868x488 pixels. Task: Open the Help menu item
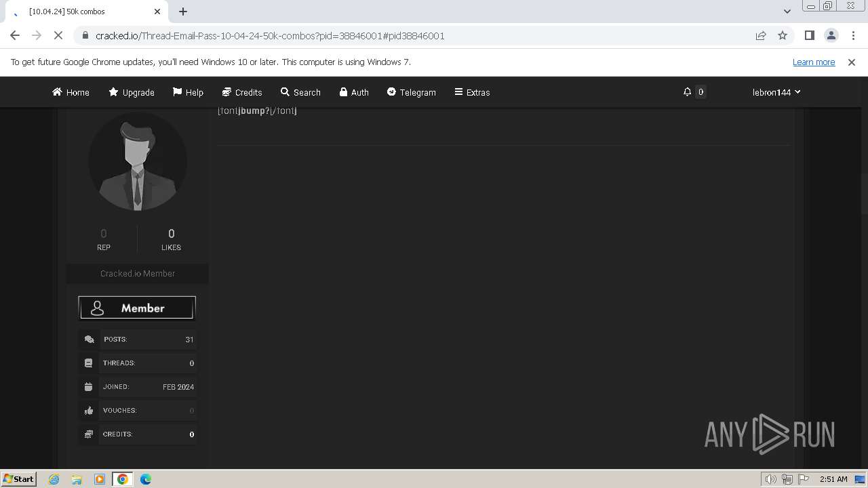[x=188, y=92]
